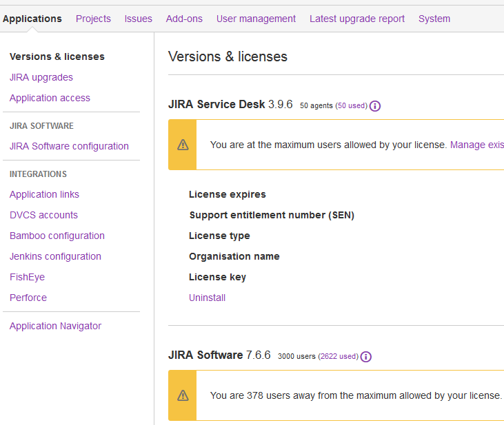The width and height of the screenshot is (504, 425).
Task: Switch to the Issues tab
Action: click(138, 19)
